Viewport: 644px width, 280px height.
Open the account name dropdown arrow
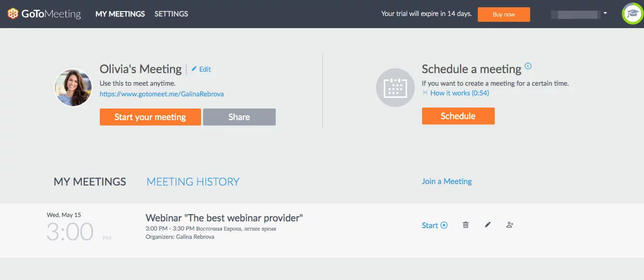pyautogui.click(x=605, y=14)
